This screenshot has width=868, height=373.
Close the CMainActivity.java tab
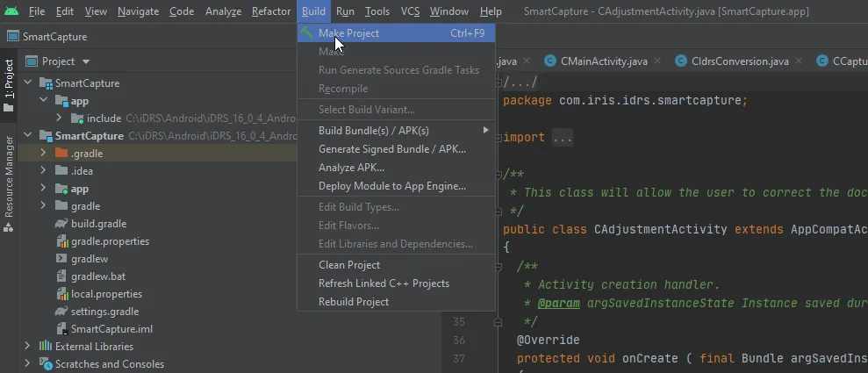[x=657, y=61]
